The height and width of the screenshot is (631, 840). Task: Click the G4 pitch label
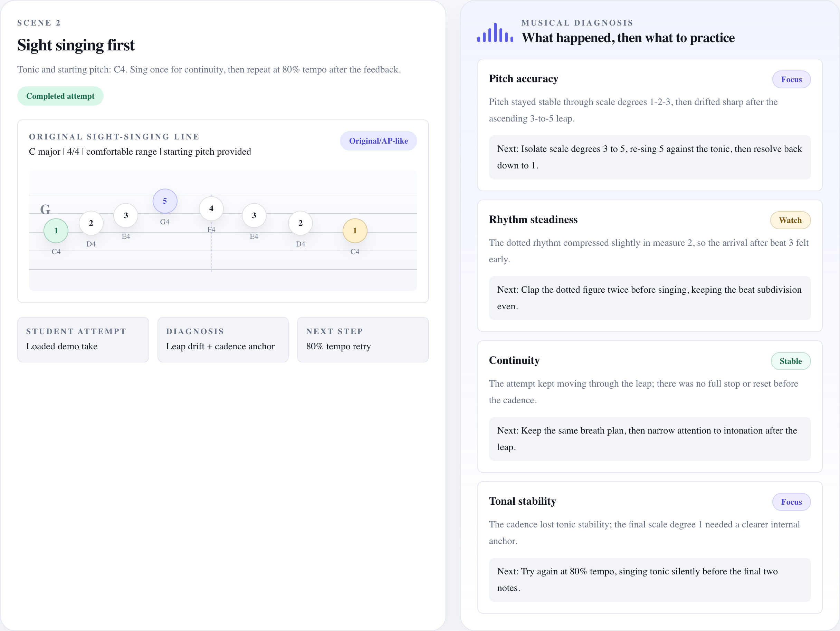click(x=165, y=222)
